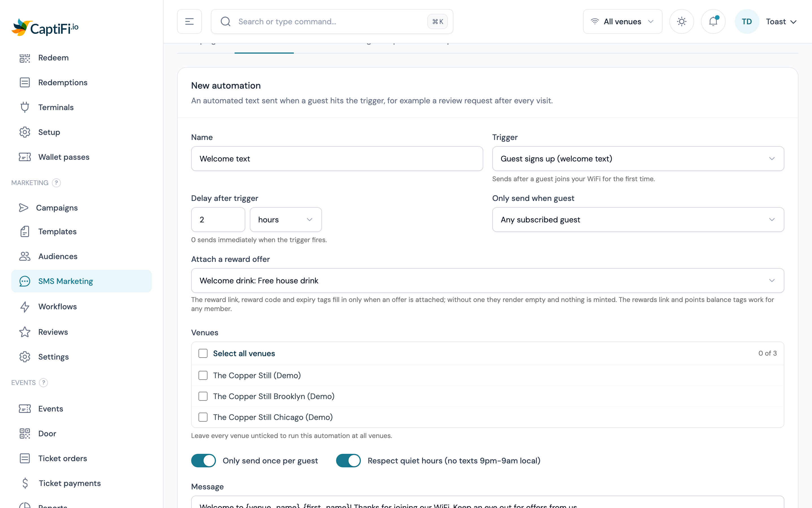This screenshot has height=508, width=812.
Task: Focus the Search or type command box
Action: coord(332,21)
